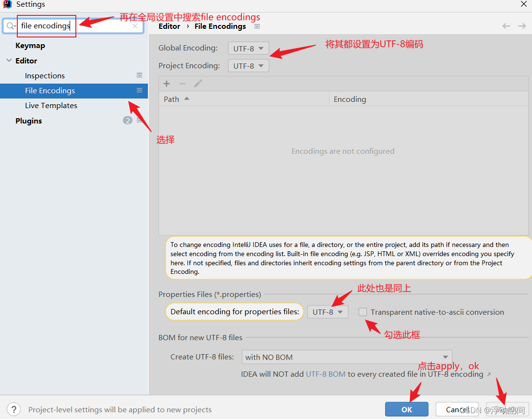Click the add path plus icon
The width and height of the screenshot is (532, 419).
(167, 84)
